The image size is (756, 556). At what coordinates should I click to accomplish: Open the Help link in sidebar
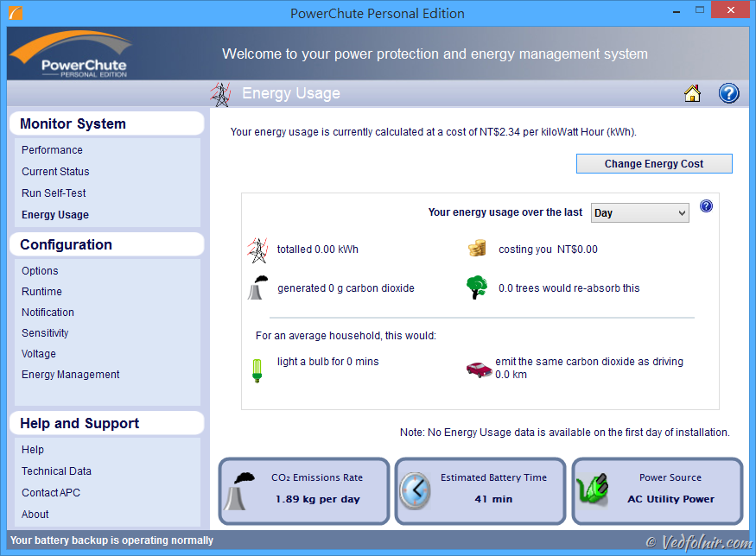[x=33, y=450]
